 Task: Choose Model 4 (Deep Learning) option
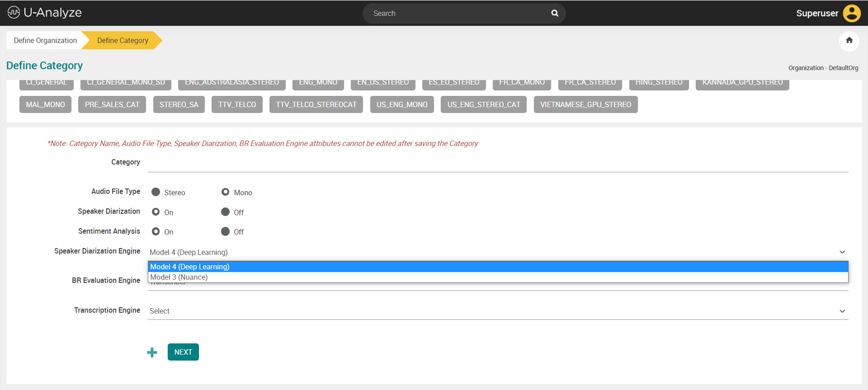point(498,267)
